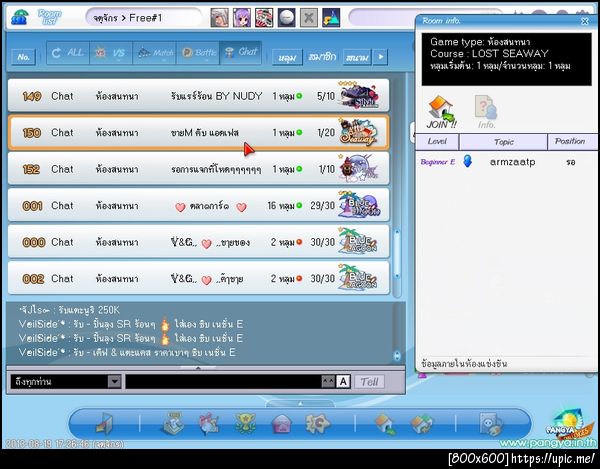The image size is (600, 469).
Task: Switch to the VS room filter tab
Action: (x=111, y=53)
